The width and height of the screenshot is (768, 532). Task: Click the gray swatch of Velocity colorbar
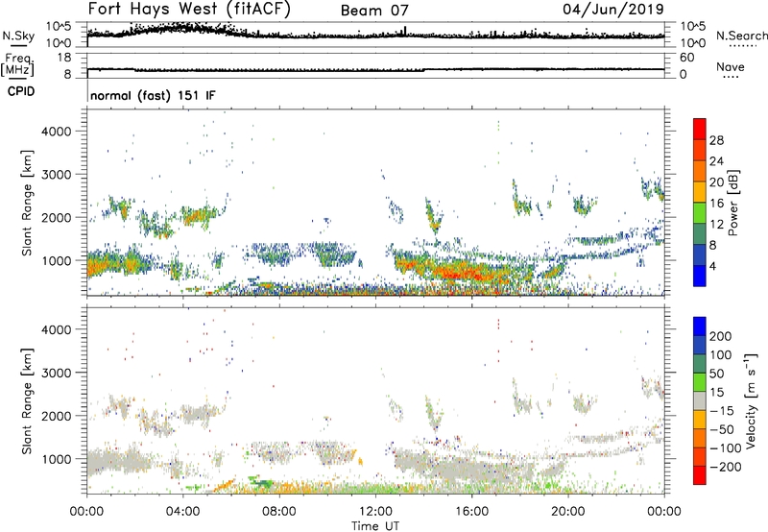click(700, 400)
